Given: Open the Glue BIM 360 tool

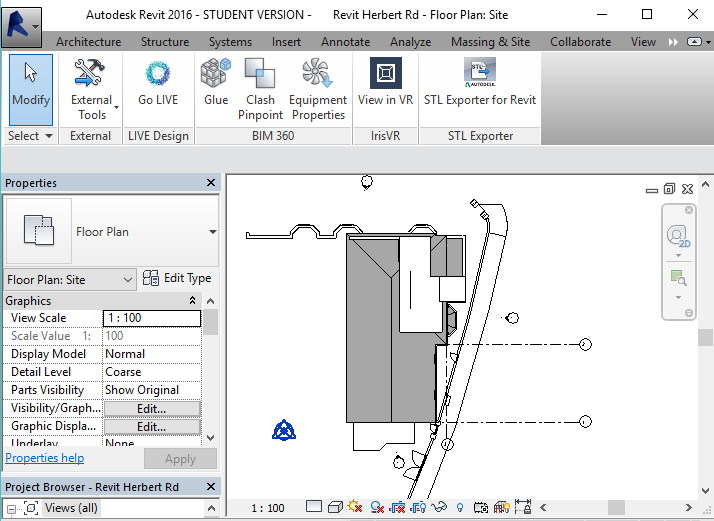Looking at the screenshot, I should [216, 87].
